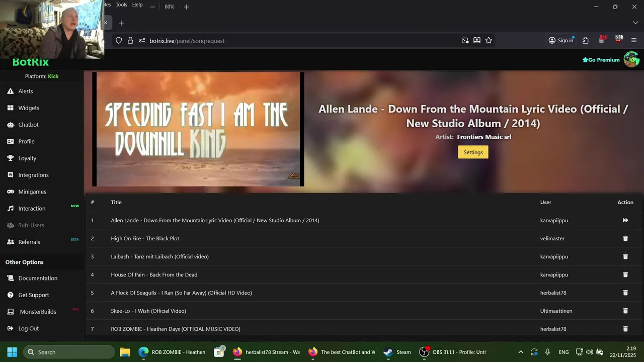
Task: Click MonsterBuilds laptop icon
Action: (x=10, y=312)
